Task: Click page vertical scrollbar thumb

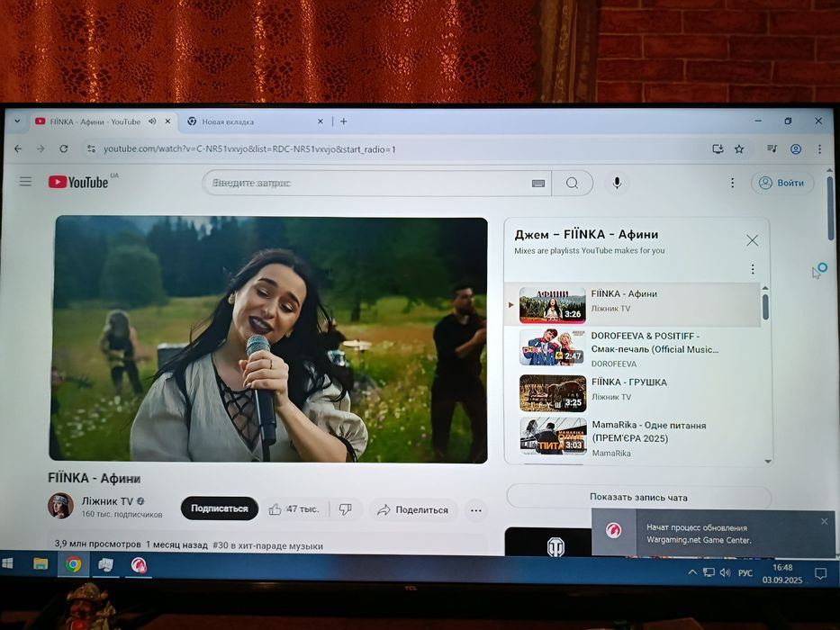Action: [830, 207]
